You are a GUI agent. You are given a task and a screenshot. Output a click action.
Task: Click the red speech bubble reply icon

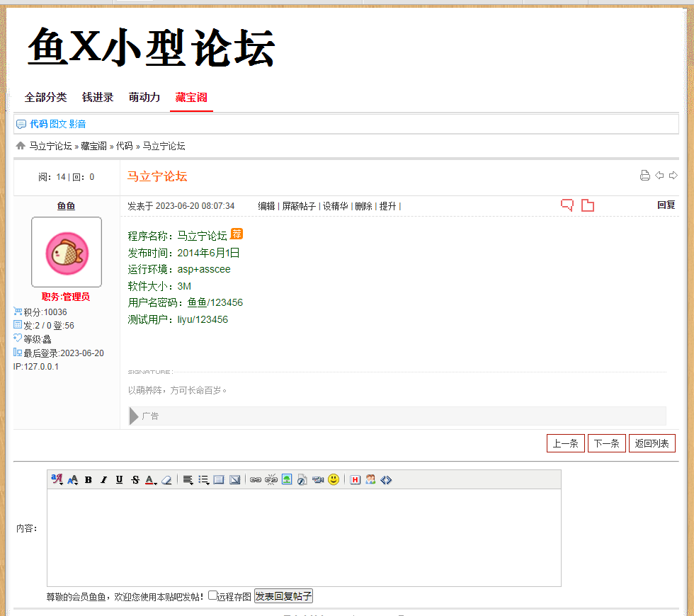(x=567, y=205)
